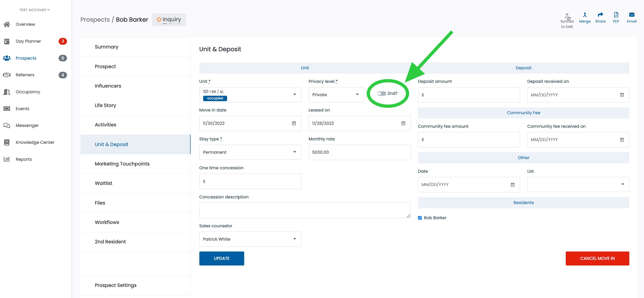The image size is (644, 298).
Task: Click the Share arrow icon
Action: [x=600, y=15]
